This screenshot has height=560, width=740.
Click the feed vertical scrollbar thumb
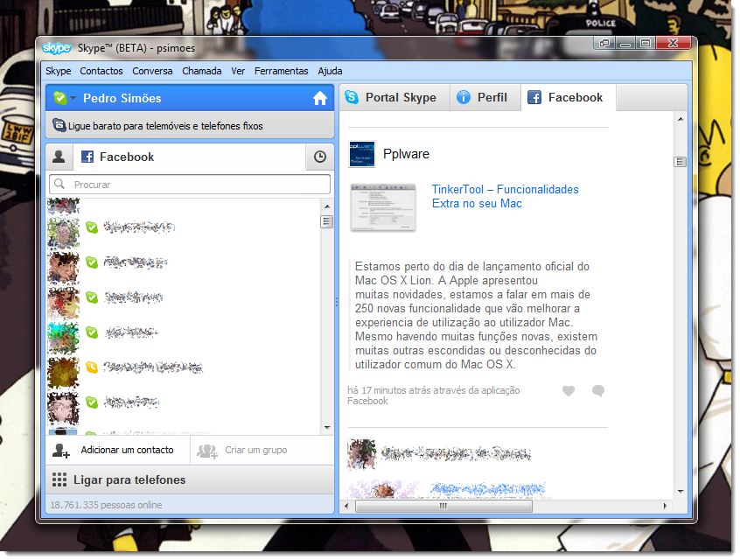[x=680, y=162]
